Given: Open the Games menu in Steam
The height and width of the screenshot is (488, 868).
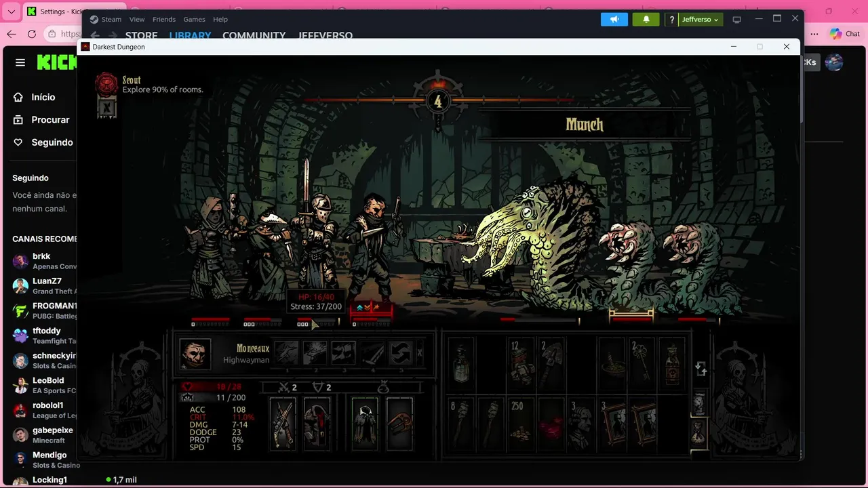Looking at the screenshot, I should tap(195, 19).
